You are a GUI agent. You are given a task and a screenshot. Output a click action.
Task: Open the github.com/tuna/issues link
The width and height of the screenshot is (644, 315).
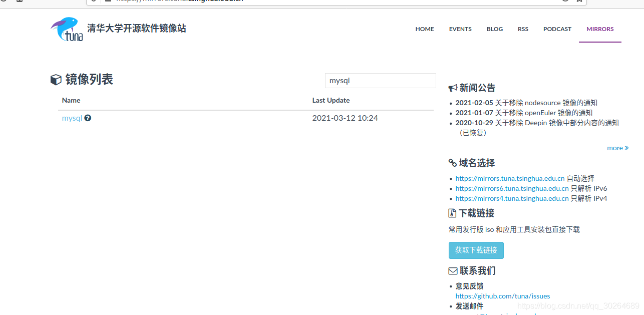coord(503,296)
